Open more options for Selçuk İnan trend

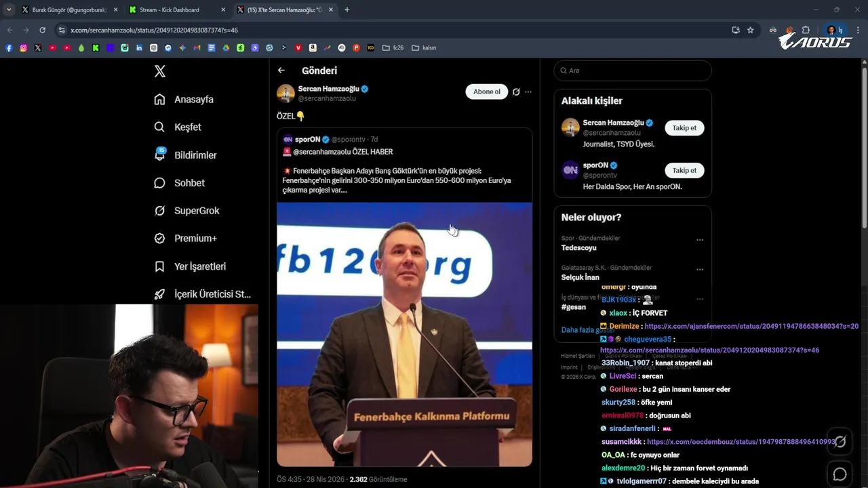[x=700, y=269]
